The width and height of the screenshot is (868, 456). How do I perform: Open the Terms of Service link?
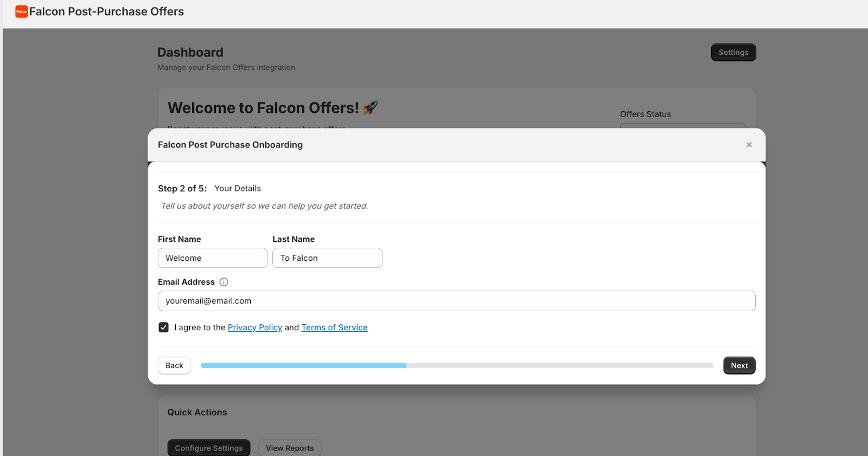[334, 327]
